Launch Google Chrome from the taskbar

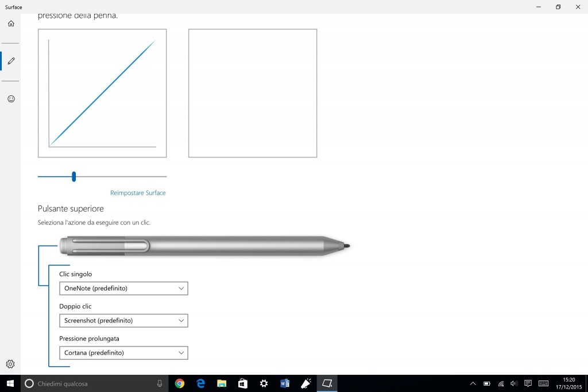[180, 383]
